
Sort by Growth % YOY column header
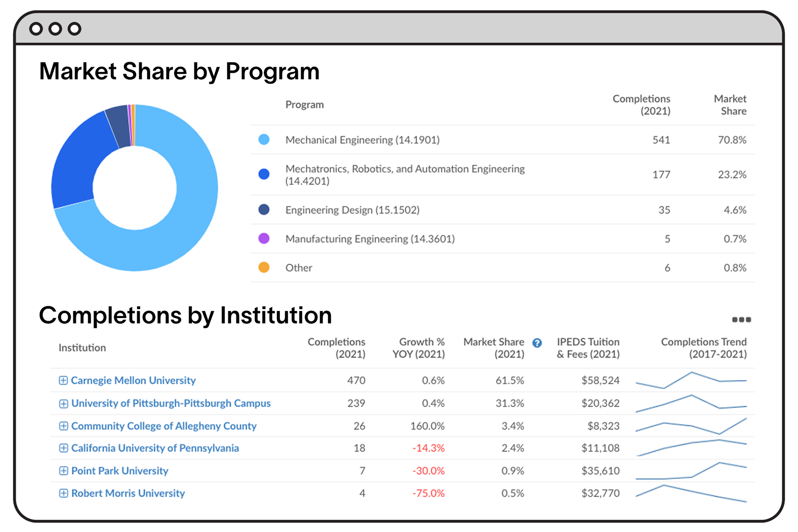418,348
